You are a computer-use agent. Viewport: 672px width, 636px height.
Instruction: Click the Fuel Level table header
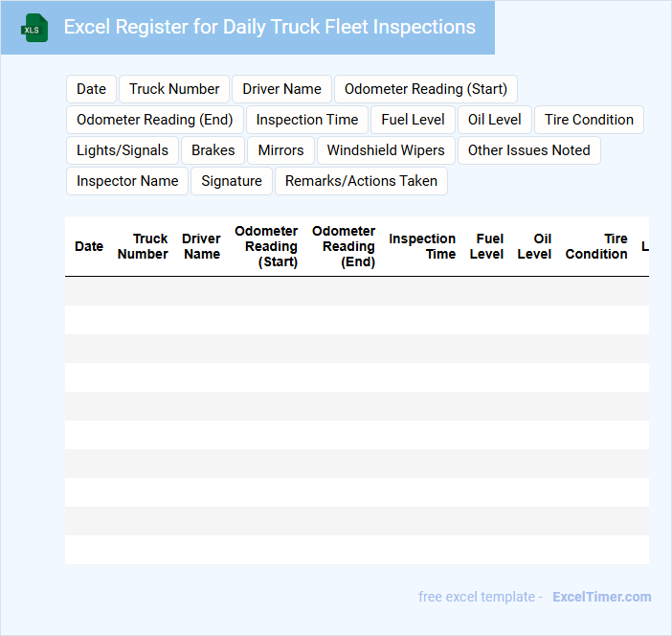click(x=486, y=246)
